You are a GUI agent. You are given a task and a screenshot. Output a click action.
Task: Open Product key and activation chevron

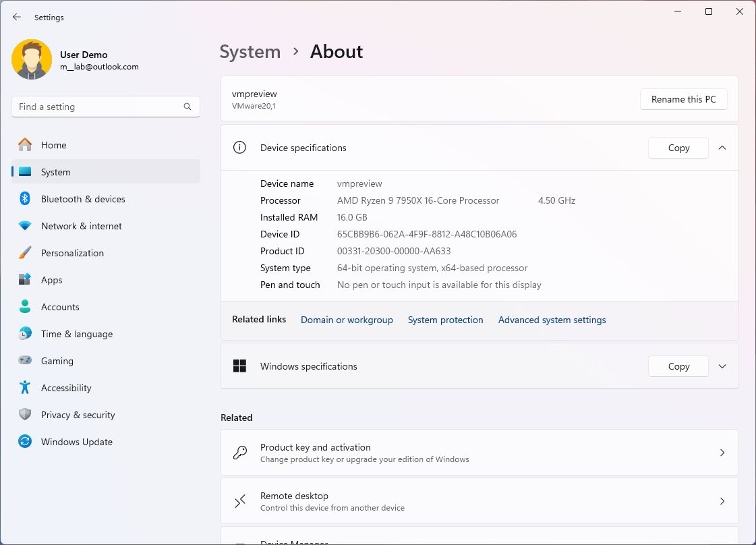[722, 453]
